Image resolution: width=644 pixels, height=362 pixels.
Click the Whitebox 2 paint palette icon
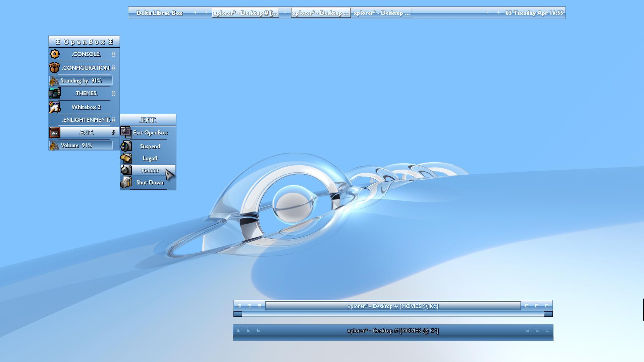coord(54,107)
